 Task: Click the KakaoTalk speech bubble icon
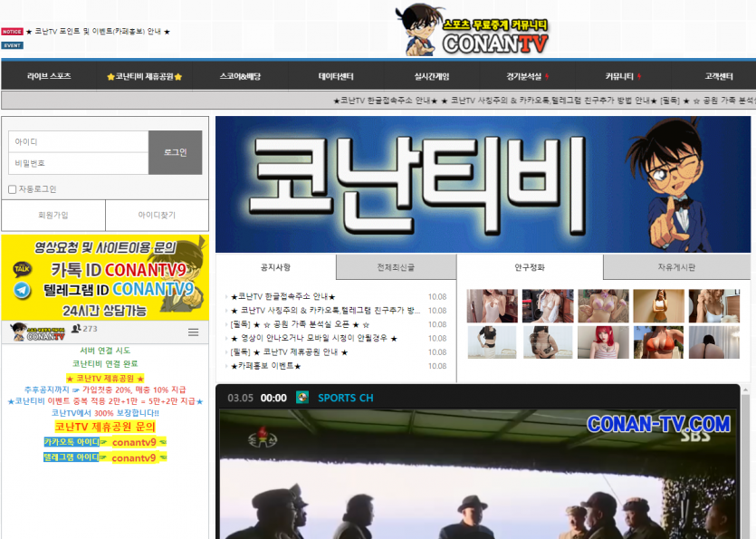22,268
